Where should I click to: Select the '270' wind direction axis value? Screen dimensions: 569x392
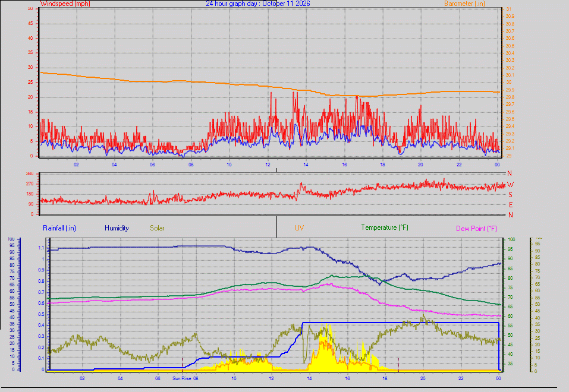point(29,184)
